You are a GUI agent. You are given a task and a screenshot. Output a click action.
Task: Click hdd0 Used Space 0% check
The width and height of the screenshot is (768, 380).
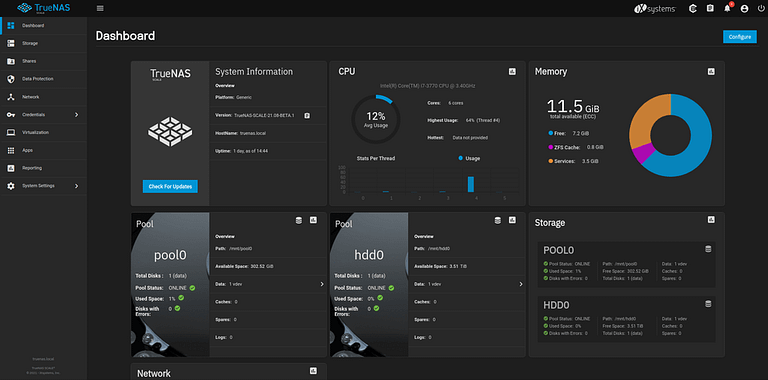pyautogui.click(x=380, y=298)
